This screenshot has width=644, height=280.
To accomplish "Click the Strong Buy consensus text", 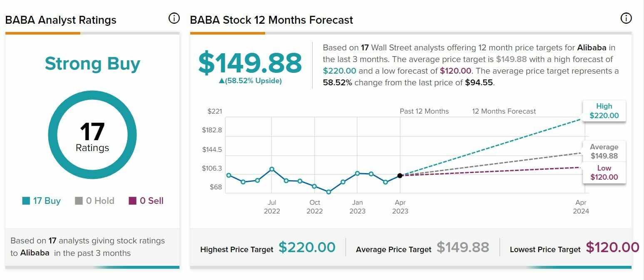I will 92,64.
